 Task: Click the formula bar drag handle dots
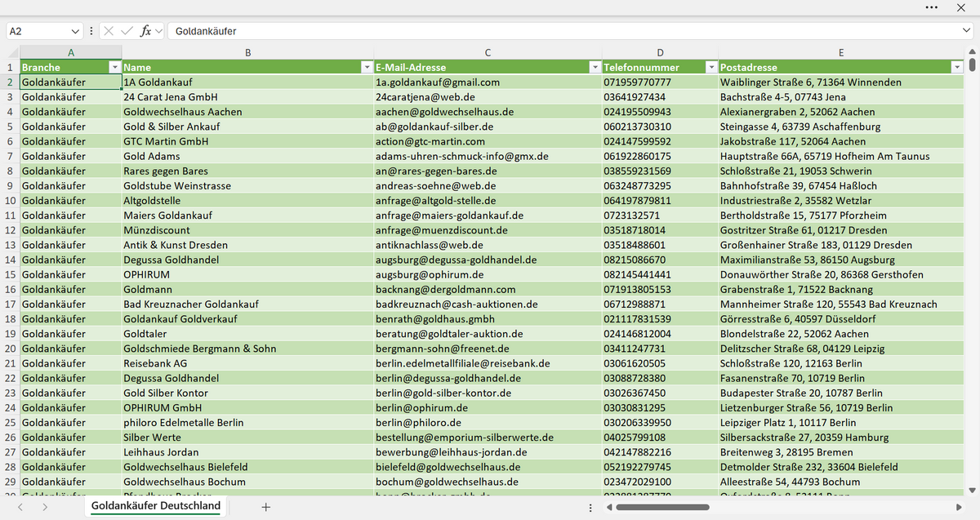91,31
